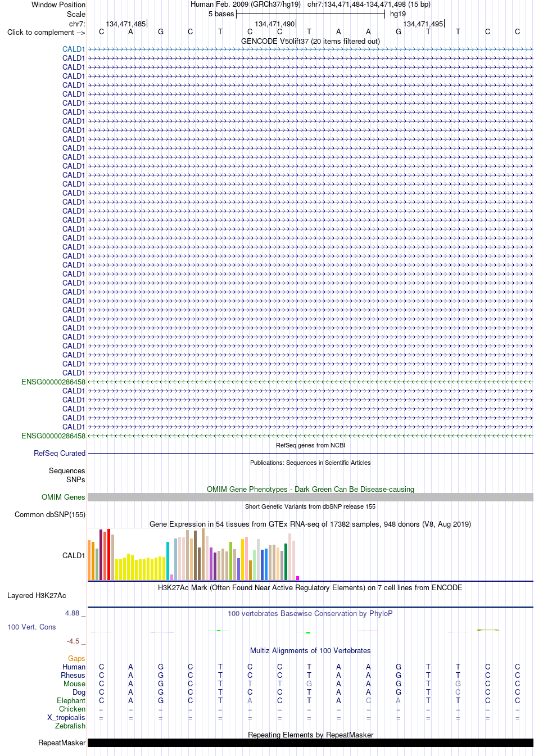The width and height of the screenshot is (534, 756).
Task: Click the Human Feb. 2009 (GRCh37/hg19) header text
Action: (246, 4)
